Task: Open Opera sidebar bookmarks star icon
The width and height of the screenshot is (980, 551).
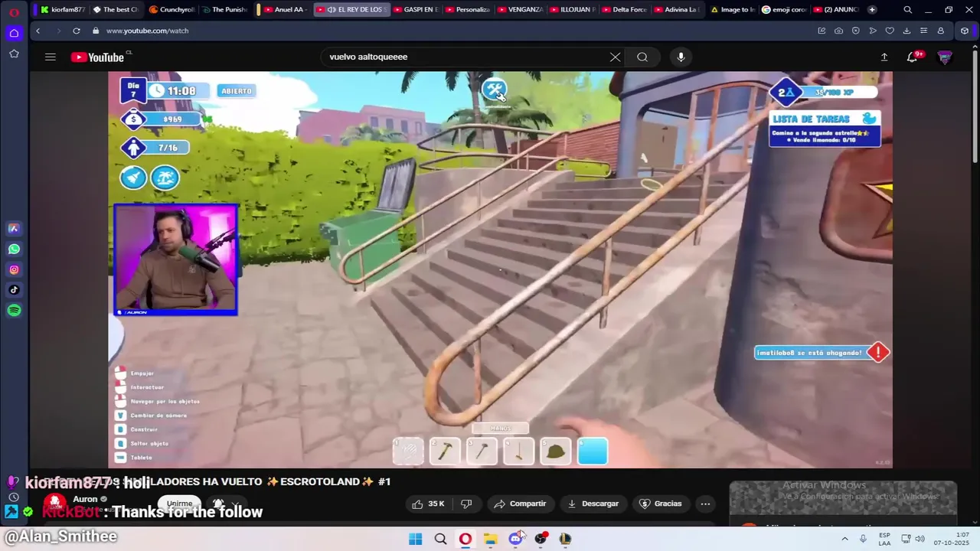Action: 14,54
